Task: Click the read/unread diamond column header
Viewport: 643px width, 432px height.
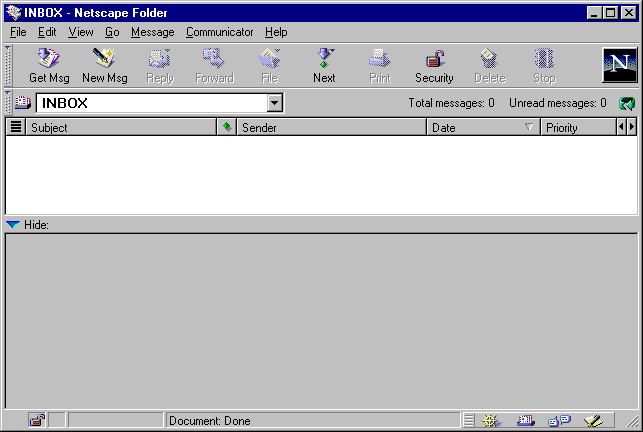Action: pos(226,127)
